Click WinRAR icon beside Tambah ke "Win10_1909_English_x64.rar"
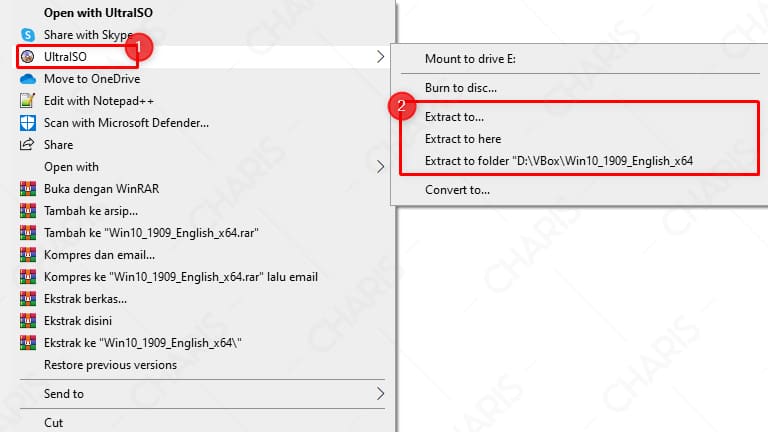This screenshot has width=768, height=432. [x=28, y=233]
